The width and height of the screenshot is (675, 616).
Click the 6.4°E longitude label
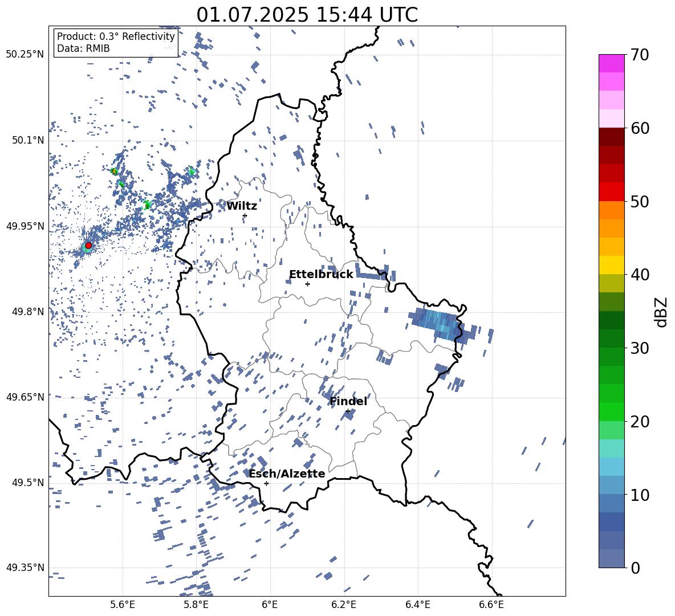coord(417,605)
